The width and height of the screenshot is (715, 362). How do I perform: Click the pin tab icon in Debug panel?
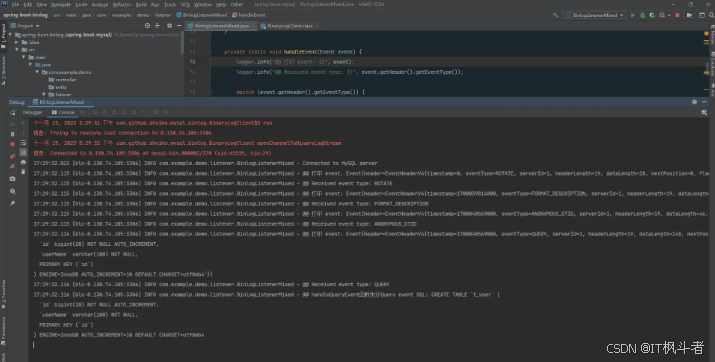(12, 203)
